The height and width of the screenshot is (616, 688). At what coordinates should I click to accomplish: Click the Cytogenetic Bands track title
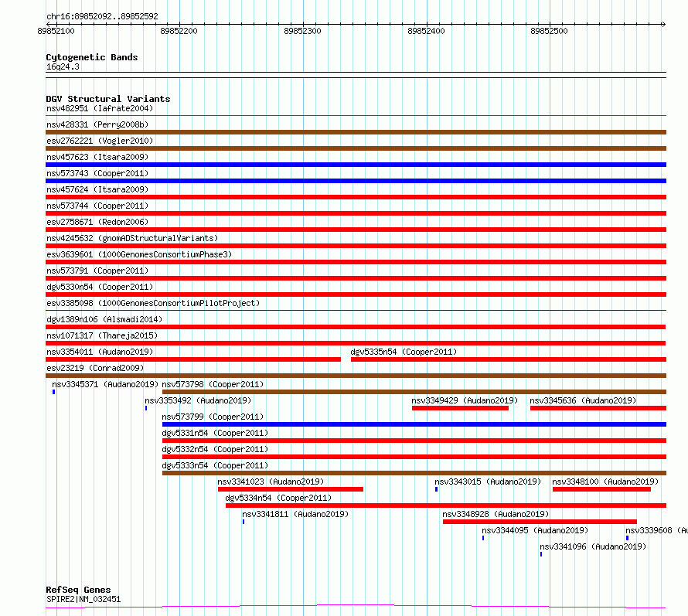click(92, 57)
